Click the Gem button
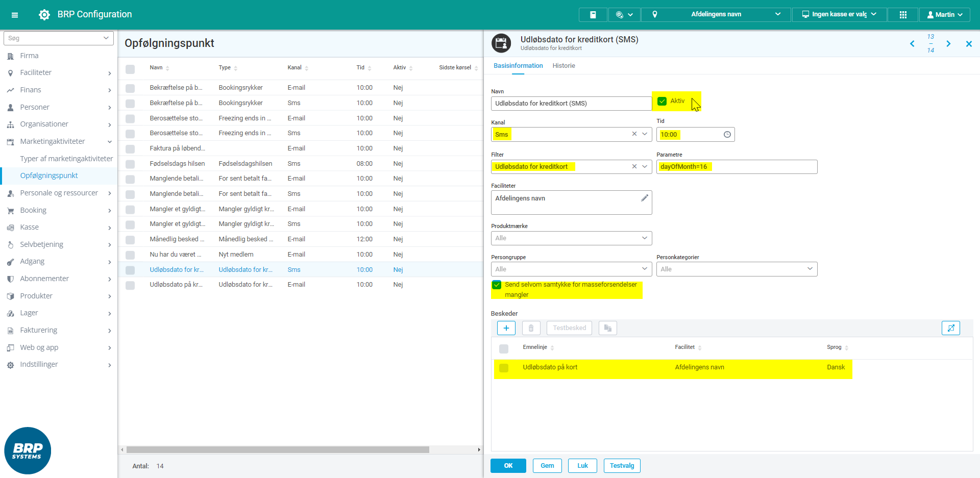Image resolution: width=980 pixels, height=478 pixels. (547, 466)
